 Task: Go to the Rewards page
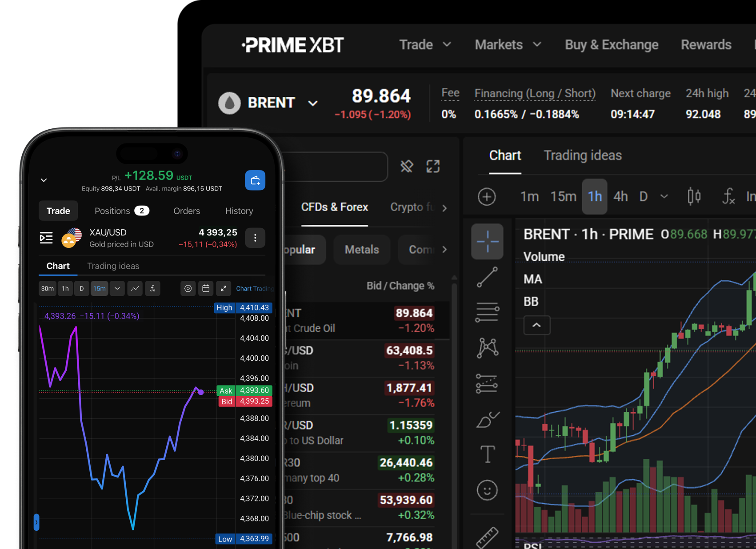point(706,44)
